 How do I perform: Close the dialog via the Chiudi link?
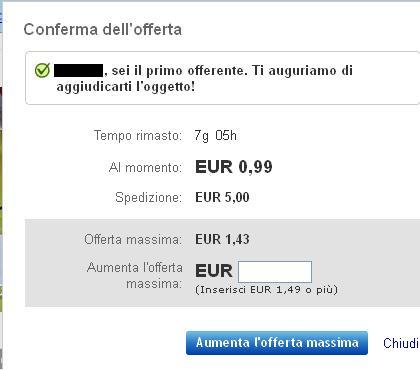pyautogui.click(x=401, y=343)
